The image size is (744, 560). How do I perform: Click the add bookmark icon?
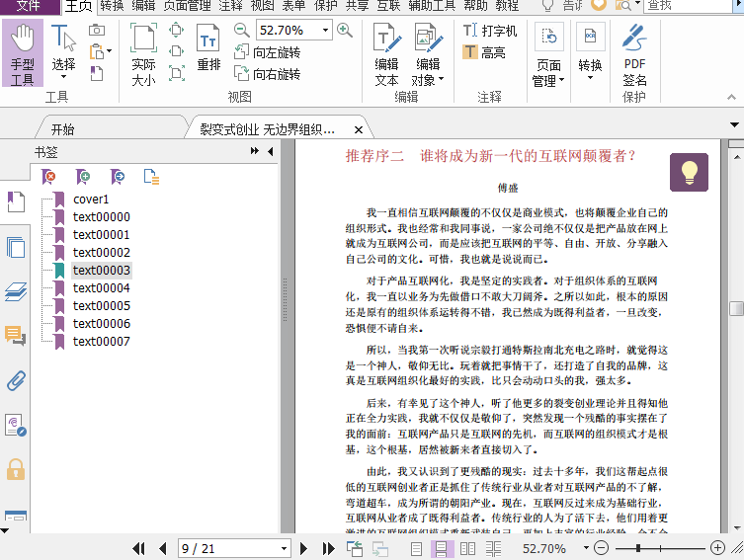pos(83,177)
